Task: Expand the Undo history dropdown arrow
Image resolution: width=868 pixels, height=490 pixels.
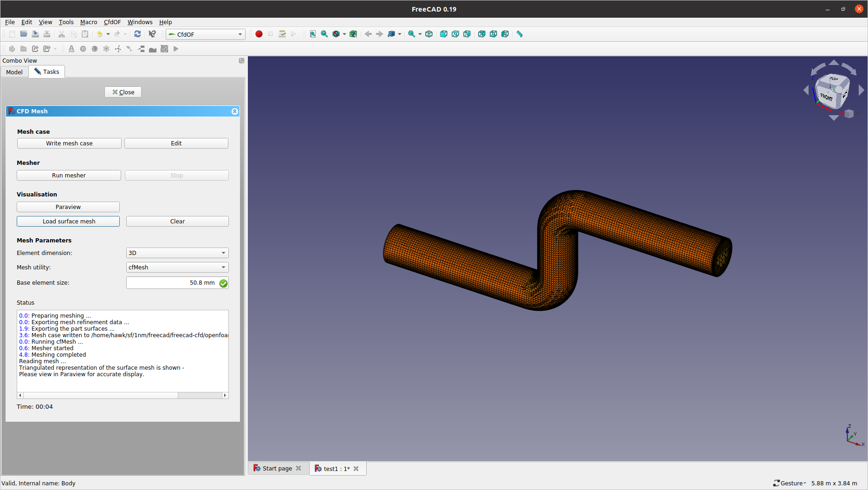Action: pos(108,34)
